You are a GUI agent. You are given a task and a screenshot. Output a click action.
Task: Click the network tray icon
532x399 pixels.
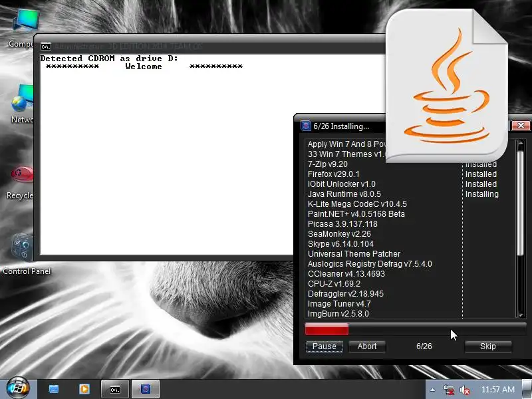[x=448, y=390]
